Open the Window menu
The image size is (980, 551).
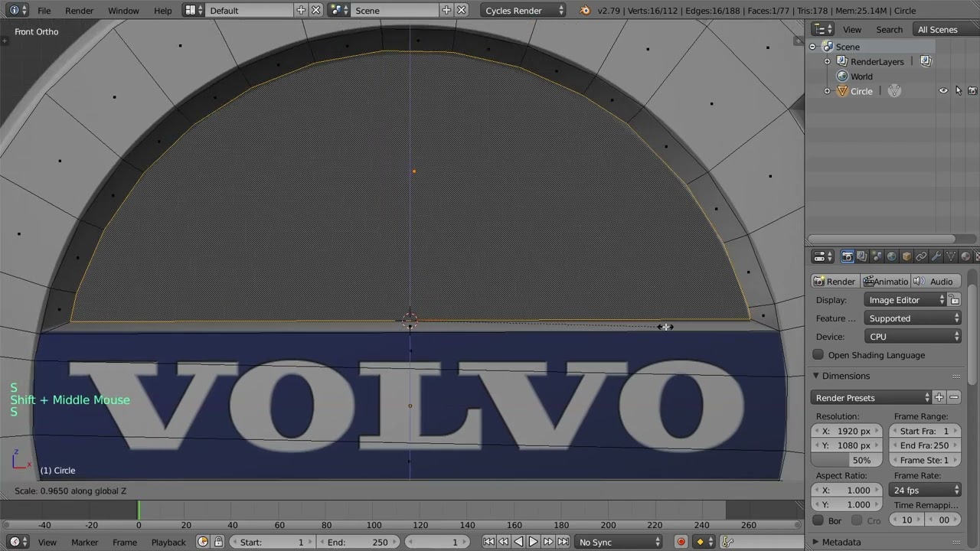[x=123, y=11]
